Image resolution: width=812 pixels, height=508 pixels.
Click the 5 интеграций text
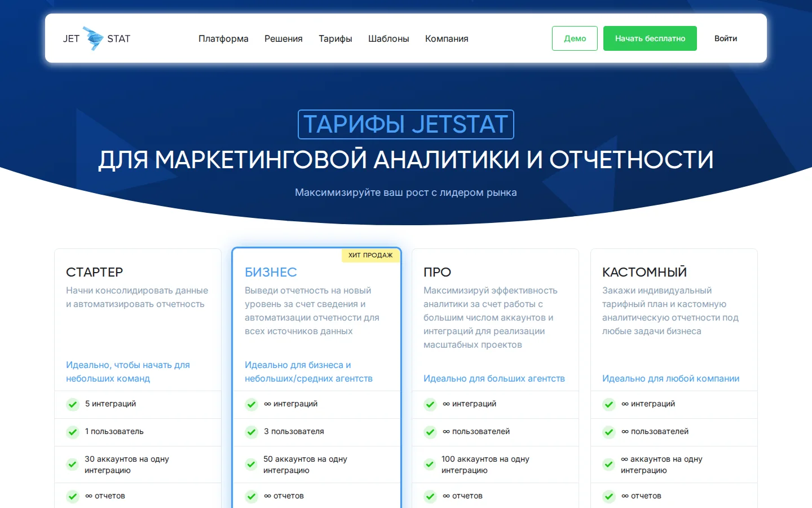coord(111,404)
